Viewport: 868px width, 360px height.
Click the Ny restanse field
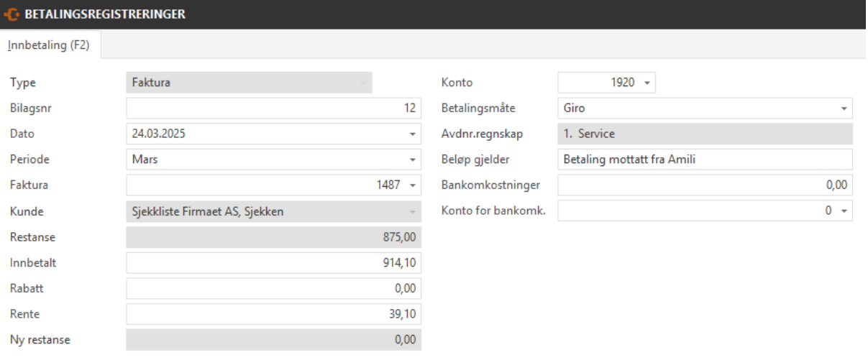273,340
